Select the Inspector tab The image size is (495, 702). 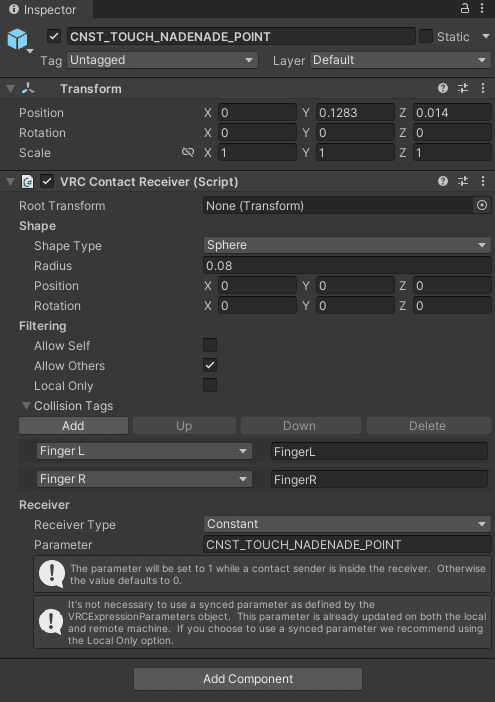43,9
